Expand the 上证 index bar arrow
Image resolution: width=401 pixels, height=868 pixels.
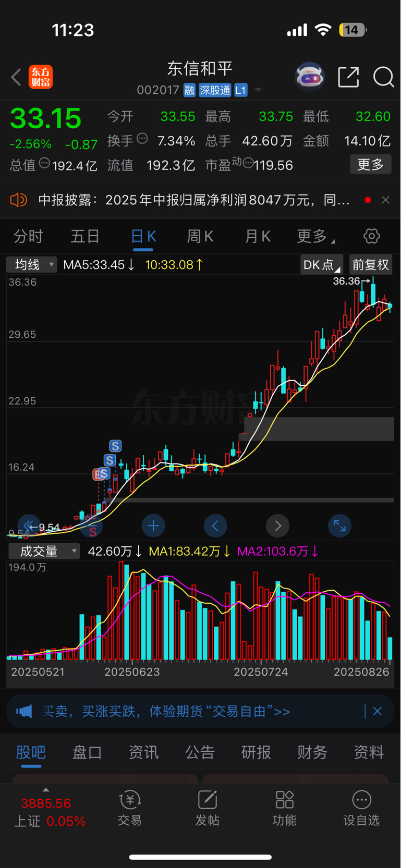(x=46, y=790)
